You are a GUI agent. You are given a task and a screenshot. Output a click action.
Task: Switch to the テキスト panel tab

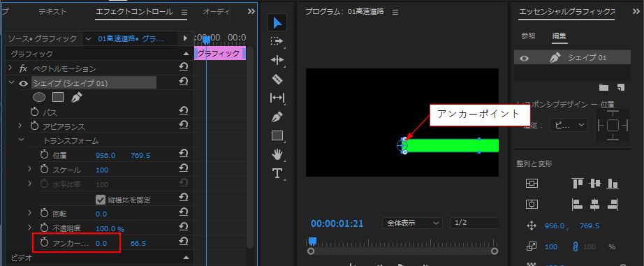click(x=52, y=11)
